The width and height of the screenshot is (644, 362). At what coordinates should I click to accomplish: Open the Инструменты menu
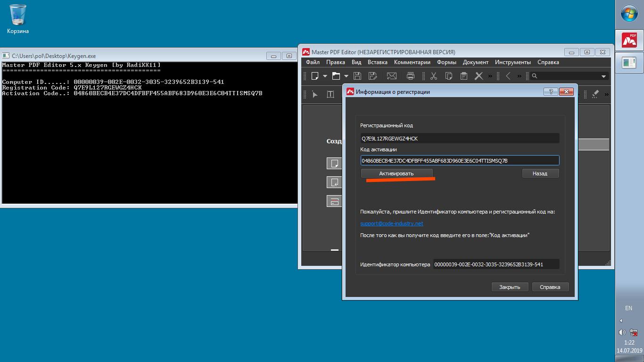pos(513,62)
